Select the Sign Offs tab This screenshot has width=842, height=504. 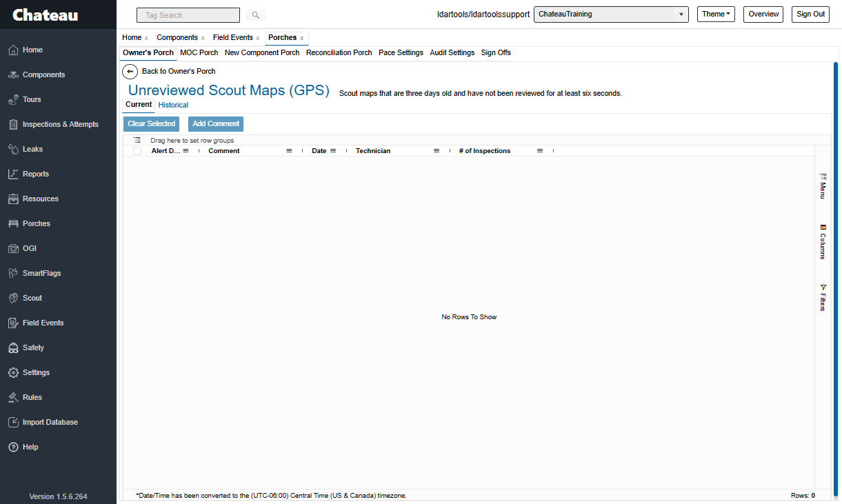tap(496, 52)
